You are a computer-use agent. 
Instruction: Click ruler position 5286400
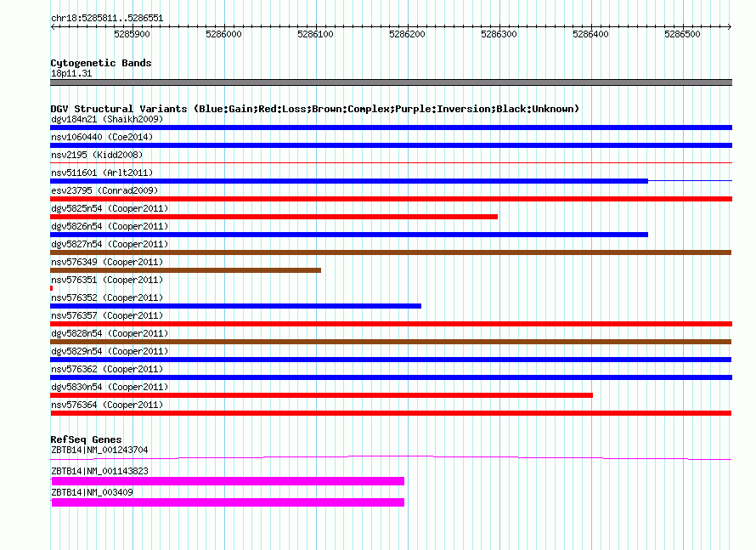[590, 34]
